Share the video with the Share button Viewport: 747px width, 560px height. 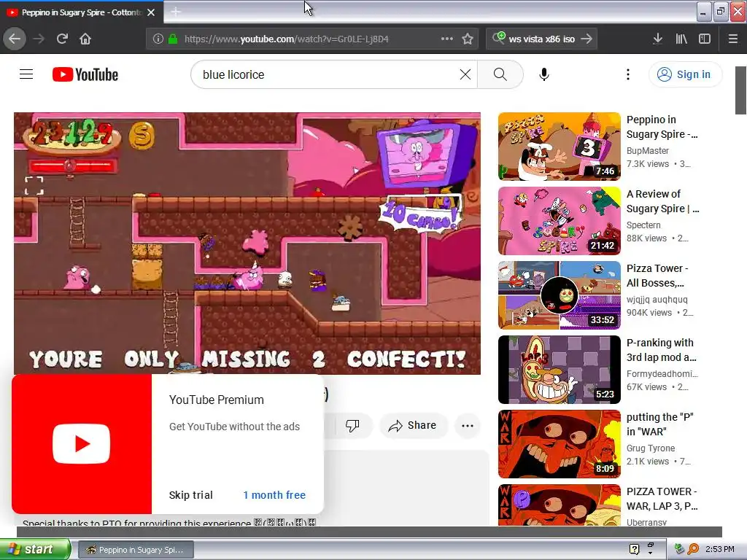click(413, 425)
